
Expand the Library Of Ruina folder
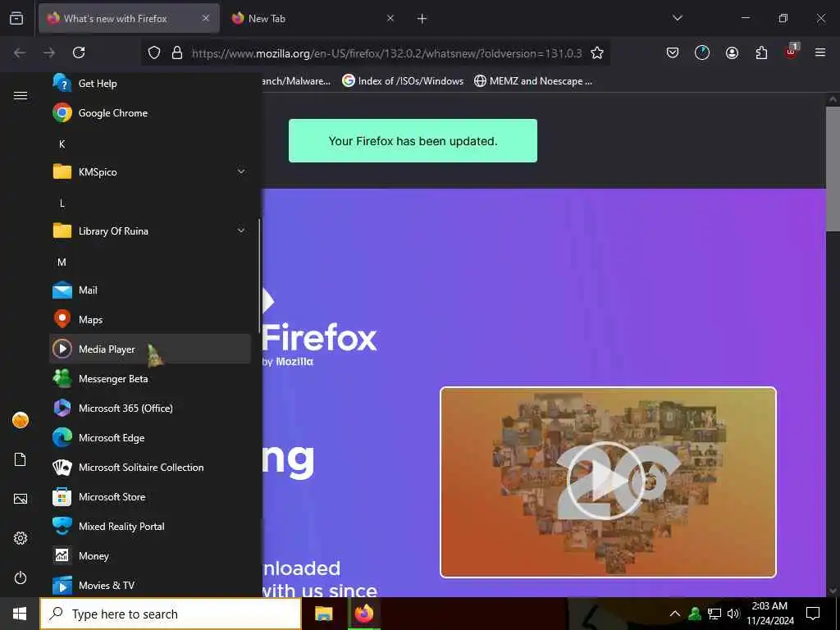(150, 231)
